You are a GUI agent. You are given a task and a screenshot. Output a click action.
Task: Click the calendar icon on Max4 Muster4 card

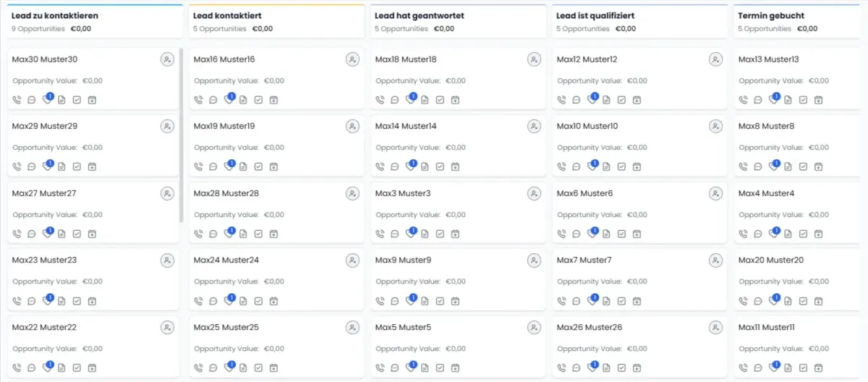coord(818,234)
